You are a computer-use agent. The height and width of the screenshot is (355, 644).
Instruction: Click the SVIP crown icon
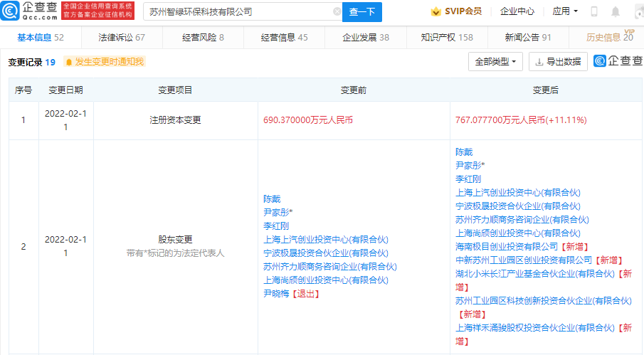click(436, 11)
